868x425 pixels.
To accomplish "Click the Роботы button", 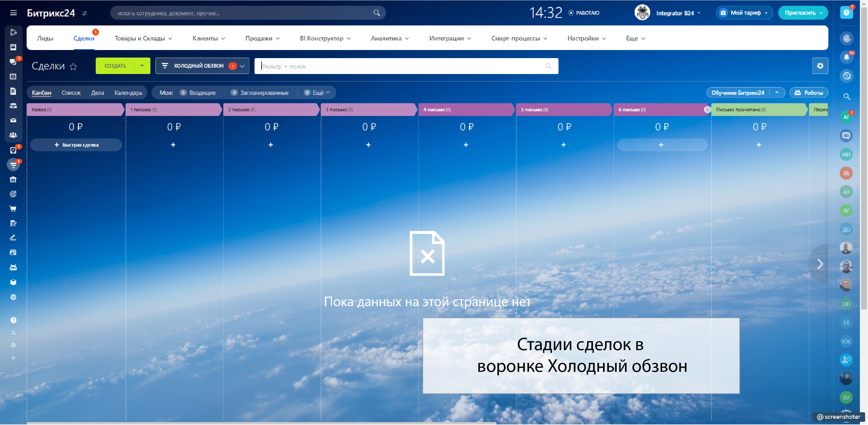I will tap(808, 93).
